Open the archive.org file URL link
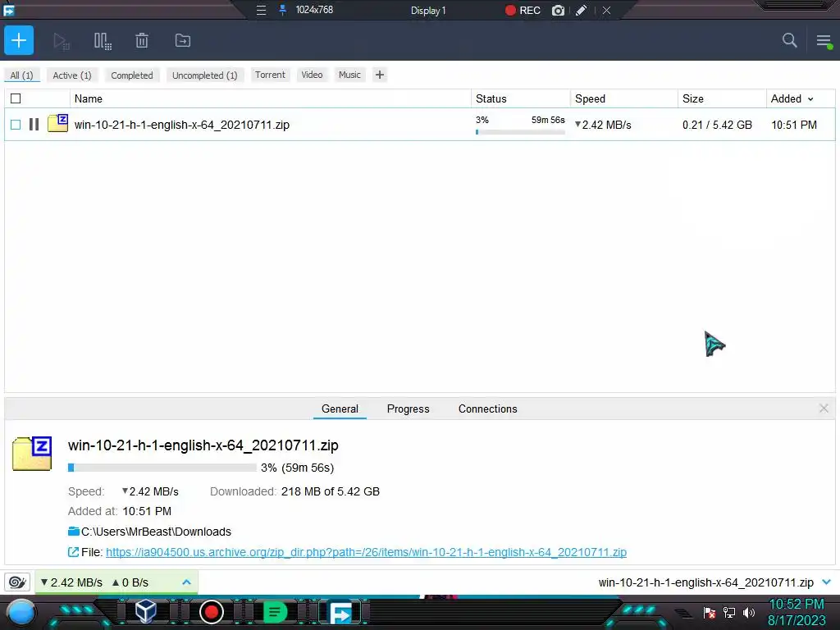840x630 pixels. (x=366, y=552)
